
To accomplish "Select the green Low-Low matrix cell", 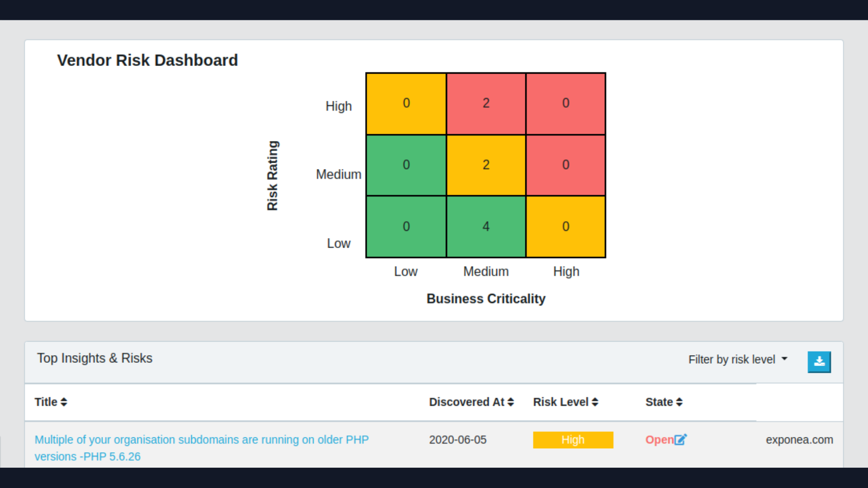I will click(406, 226).
